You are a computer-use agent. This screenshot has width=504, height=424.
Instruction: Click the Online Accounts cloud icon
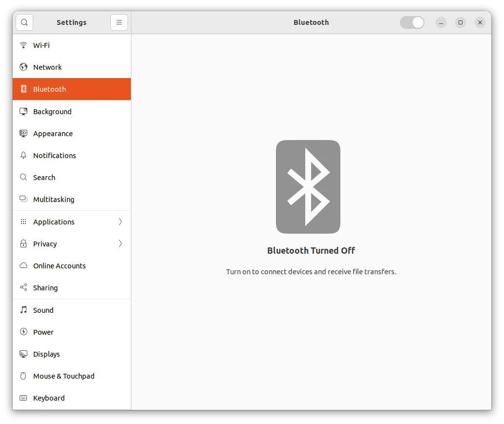(23, 265)
